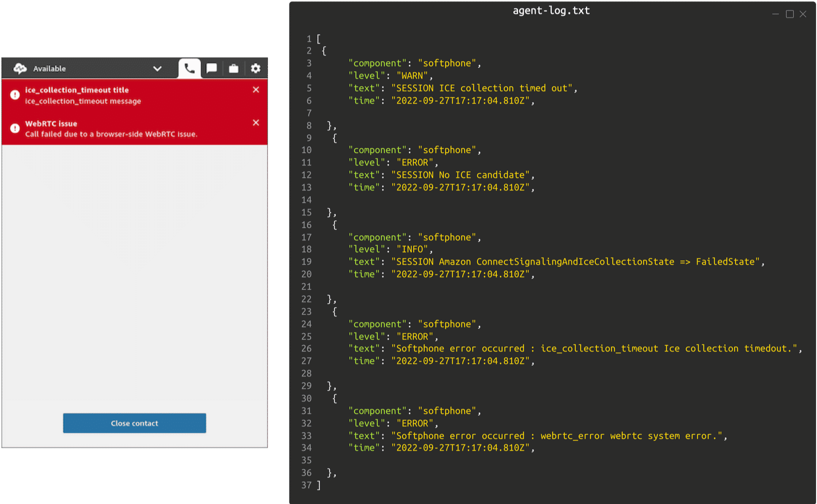Expand the Available status dropdown chevron

(157, 69)
